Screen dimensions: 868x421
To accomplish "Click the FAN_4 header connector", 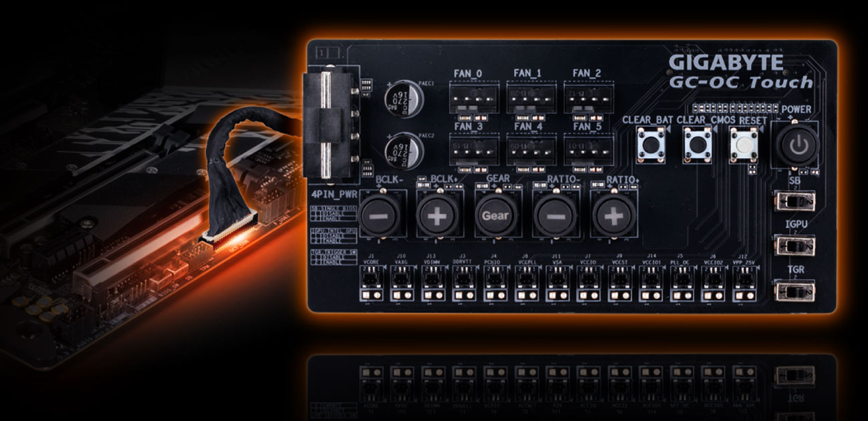I will pyautogui.click(x=529, y=149).
